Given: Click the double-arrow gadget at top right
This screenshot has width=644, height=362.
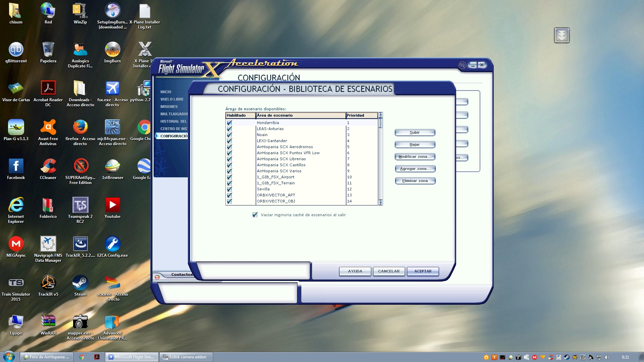Looking at the screenshot, I should tap(561, 35).
